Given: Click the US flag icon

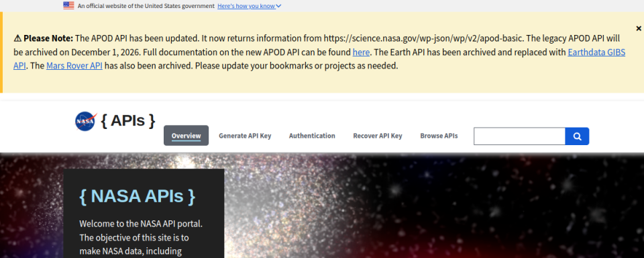Looking at the screenshot, I should [x=68, y=6].
